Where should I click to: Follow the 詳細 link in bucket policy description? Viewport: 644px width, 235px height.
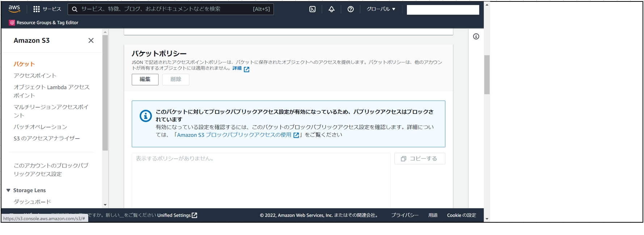coord(237,68)
